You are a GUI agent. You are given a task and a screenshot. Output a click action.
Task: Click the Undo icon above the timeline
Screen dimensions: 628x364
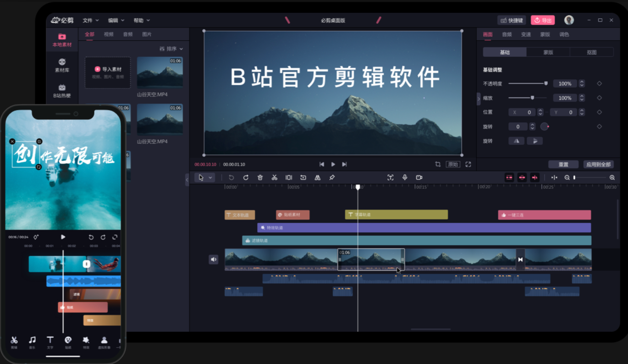point(231,177)
